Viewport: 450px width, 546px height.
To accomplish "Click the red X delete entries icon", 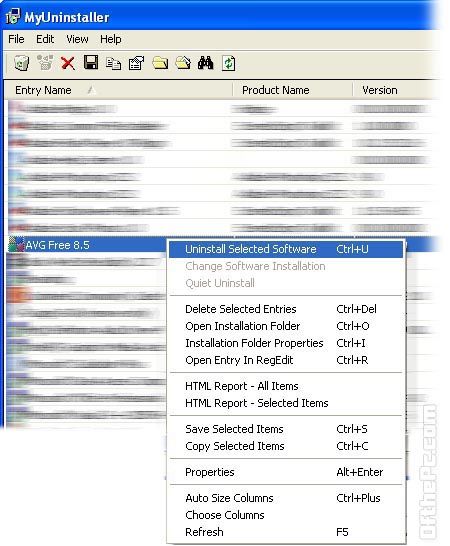I will (68, 63).
